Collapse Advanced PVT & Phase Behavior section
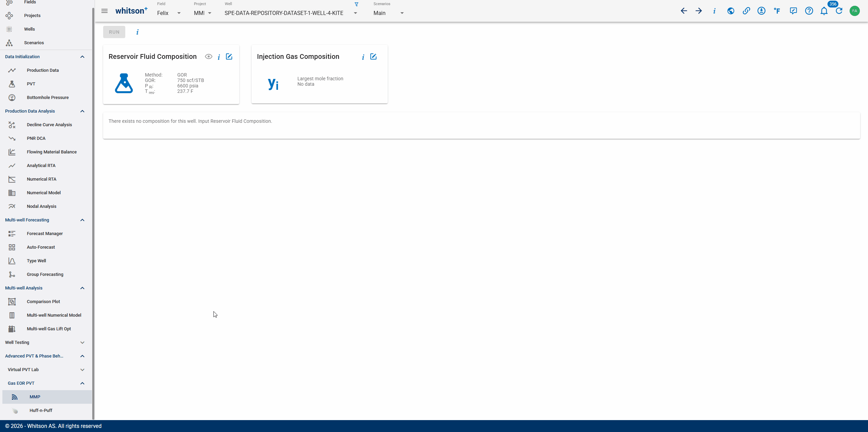Image resolution: width=868 pixels, height=432 pixels. [82, 356]
